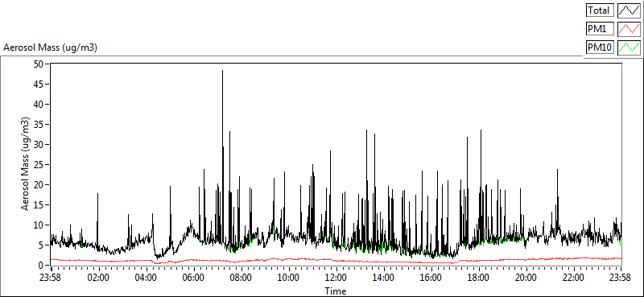The width and height of the screenshot is (644, 297).
Task: Click the 12:00 x-axis tick label
Action: click(x=336, y=278)
